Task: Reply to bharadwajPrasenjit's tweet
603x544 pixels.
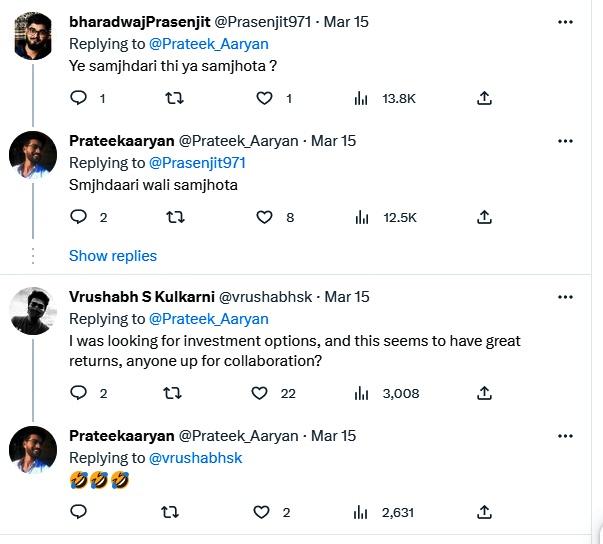Action: pos(79,98)
